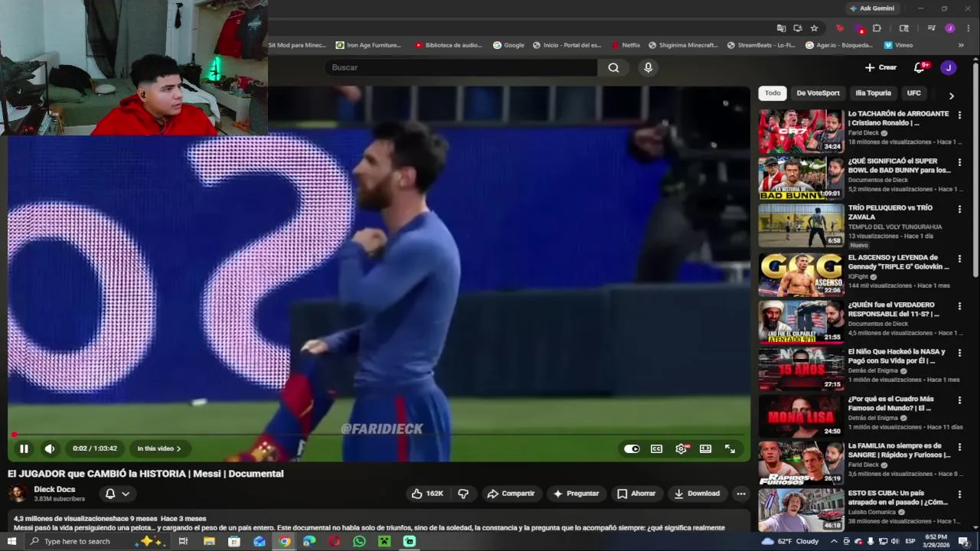980x551 pixels.
Task: Like the video (162K)
Action: click(x=427, y=494)
